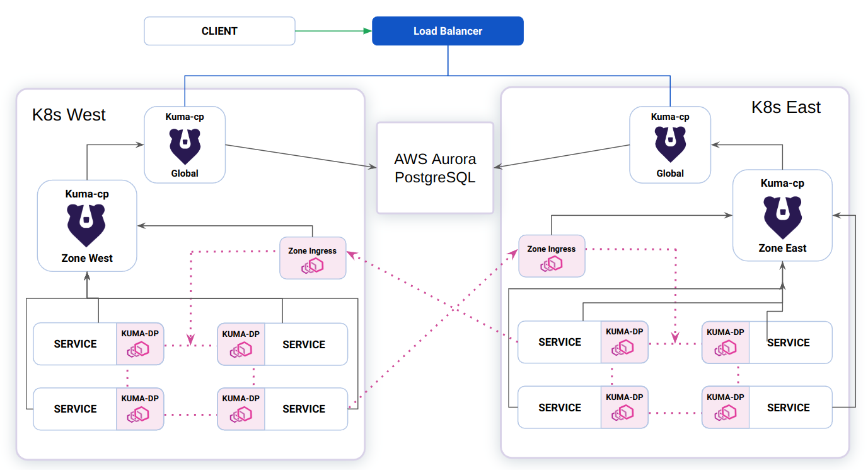Click the top-left SERVICE label in K8s West
The height and width of the screenshot is (470, 868).
tap(76, 344)
